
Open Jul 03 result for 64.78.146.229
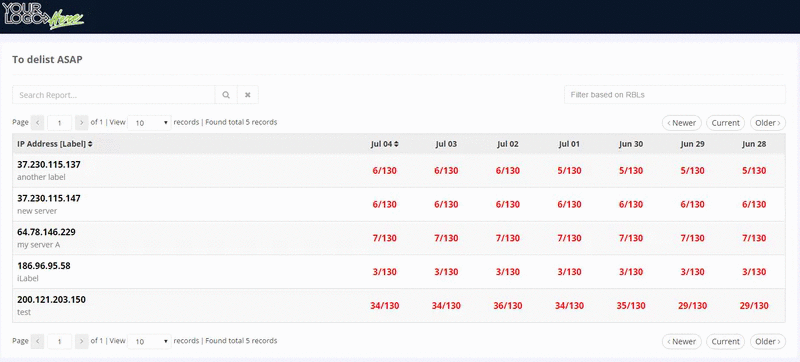(446, 238)
